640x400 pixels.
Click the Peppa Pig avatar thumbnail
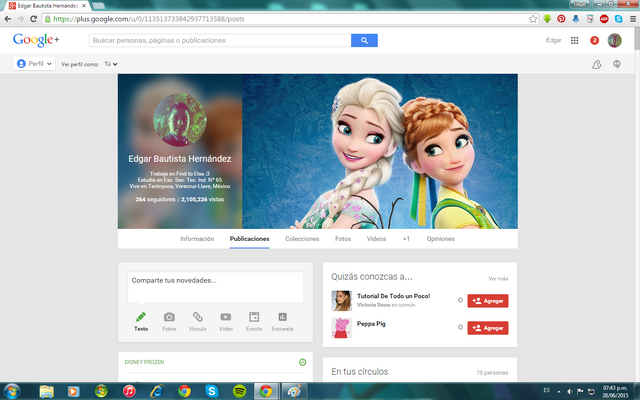(342, 328)
